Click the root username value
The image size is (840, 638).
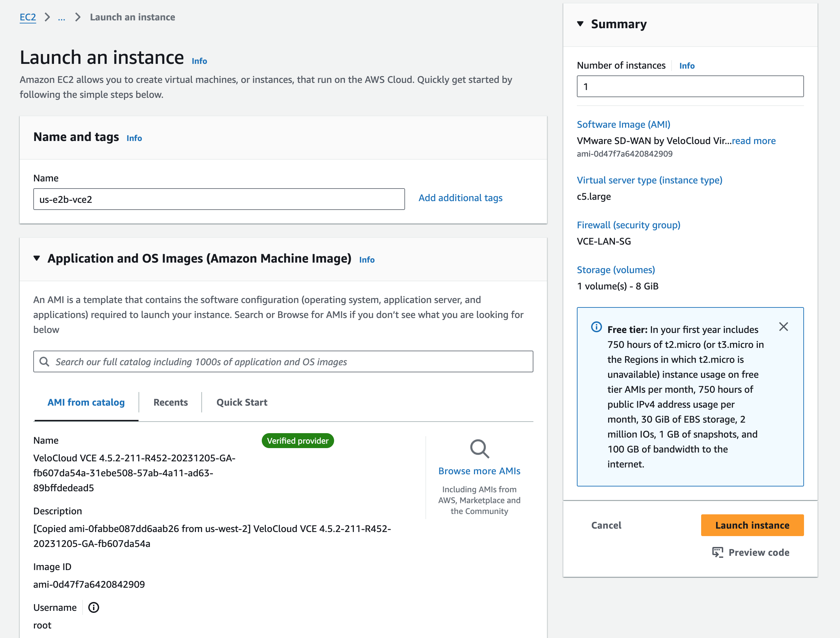click(x=42, y=625)
